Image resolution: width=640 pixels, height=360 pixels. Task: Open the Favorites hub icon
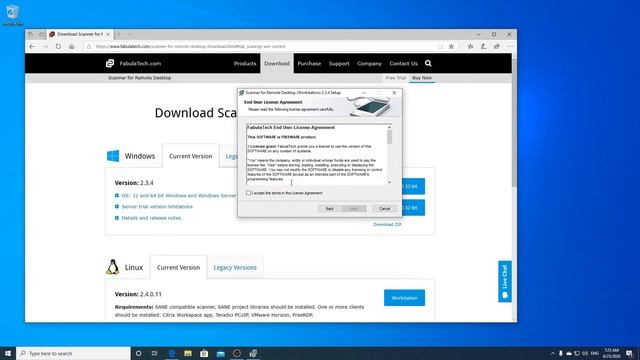470,47
